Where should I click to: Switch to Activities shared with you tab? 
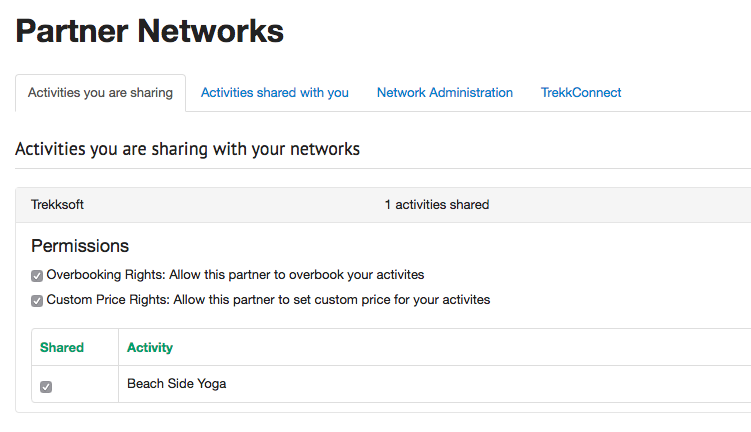(x=274, y=93)
